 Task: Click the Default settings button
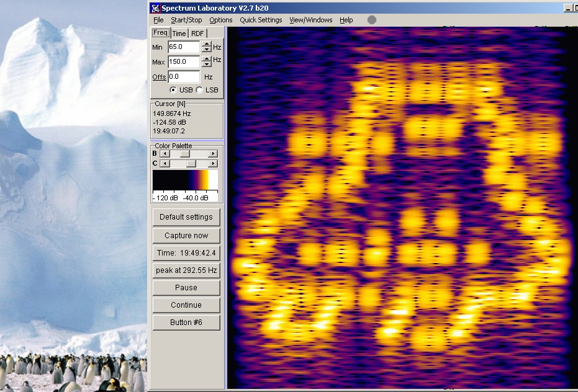coord(186,217)
